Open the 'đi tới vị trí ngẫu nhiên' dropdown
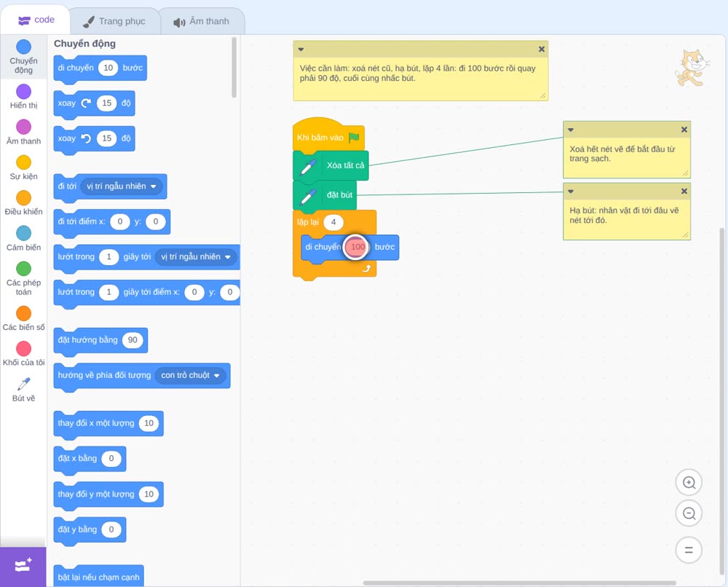This screenshot has height=587, width=728. click(x=122, y=186)
